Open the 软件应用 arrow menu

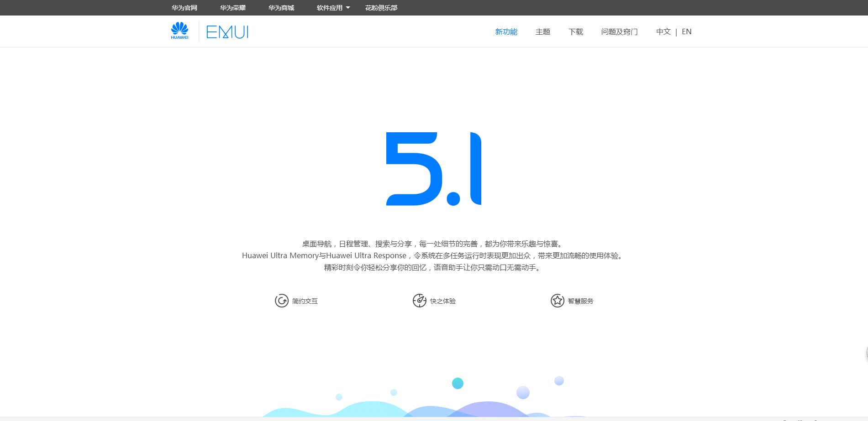click(x=348, y=7)
